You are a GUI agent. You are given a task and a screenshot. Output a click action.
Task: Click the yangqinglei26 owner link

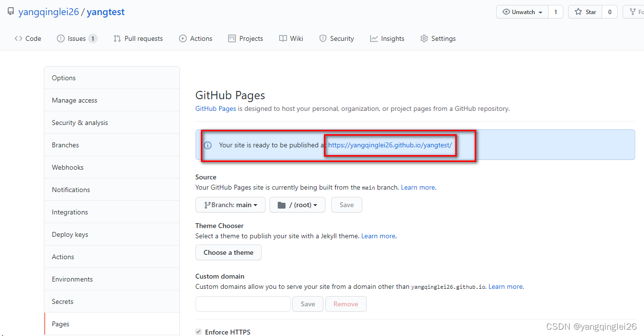[x=49, y=12]
